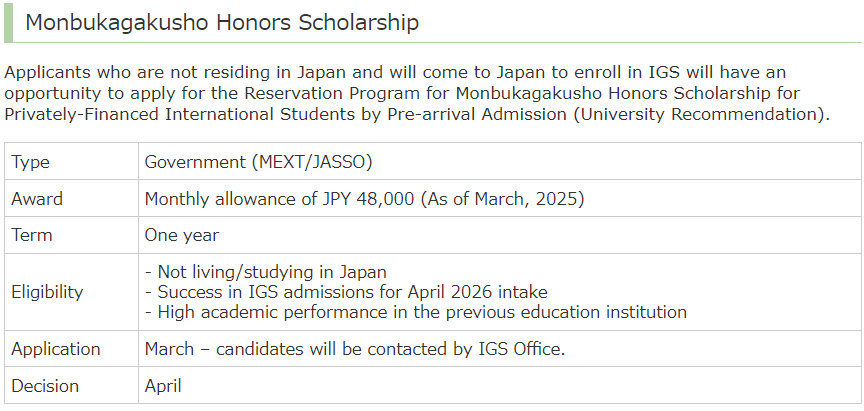
Task: Click the high academic performance line
Action: pyautogui.click(x=415, y=312)
